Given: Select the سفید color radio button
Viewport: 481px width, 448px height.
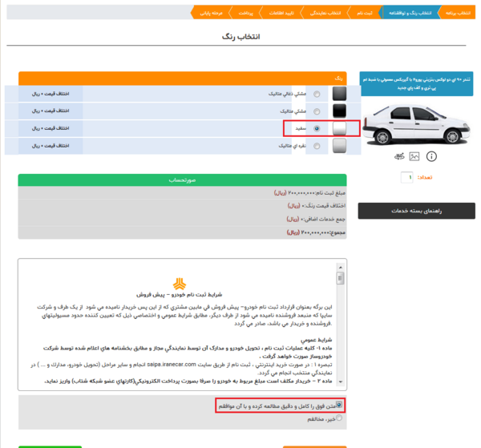Looking at the screenshot, I should click(x=317, y=128).
